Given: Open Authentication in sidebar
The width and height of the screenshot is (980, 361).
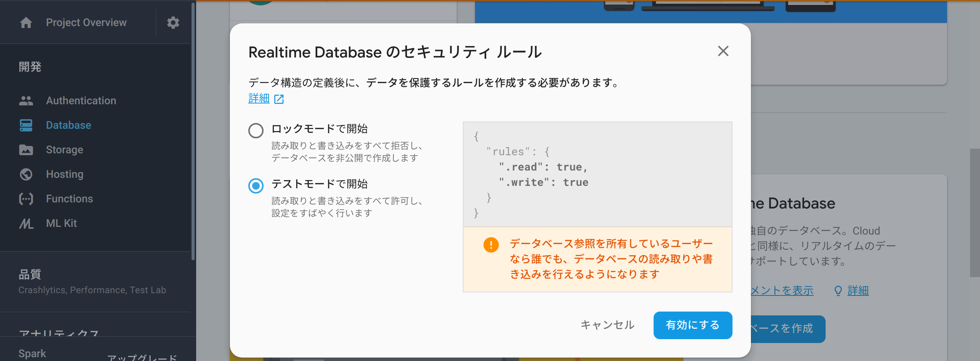Looking at the screenshot, I should pyautogui.click(x=81, y=101).
